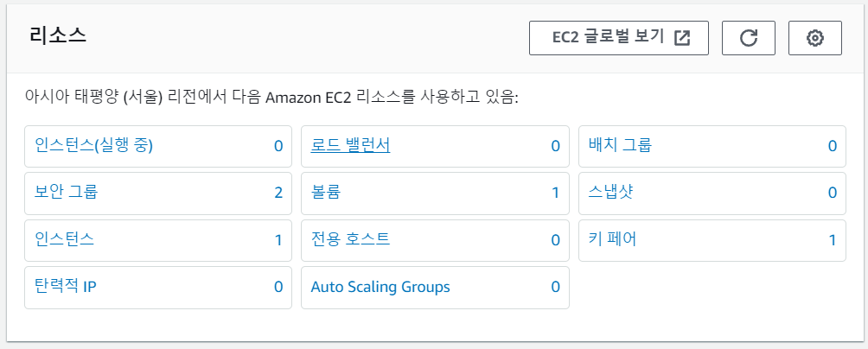Click the 리소스 panel heading

click(x=58, y=35)
